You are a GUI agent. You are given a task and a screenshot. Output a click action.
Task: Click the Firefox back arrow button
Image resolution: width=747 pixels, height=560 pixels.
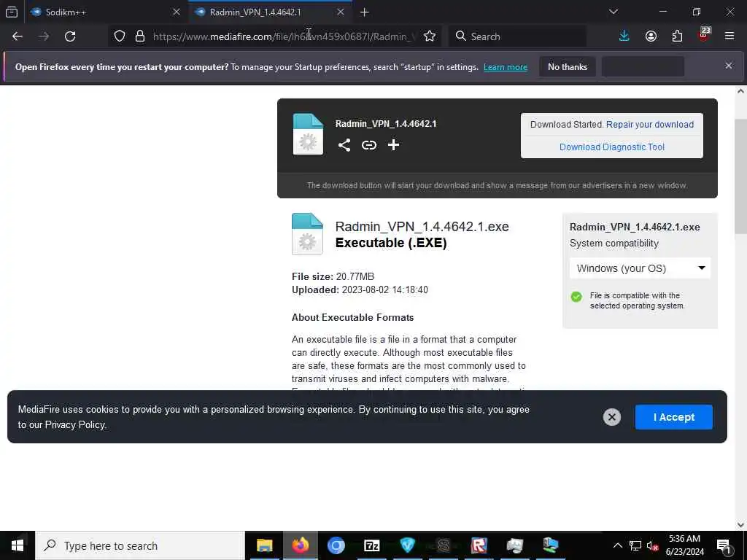click(x=18, y=36)
